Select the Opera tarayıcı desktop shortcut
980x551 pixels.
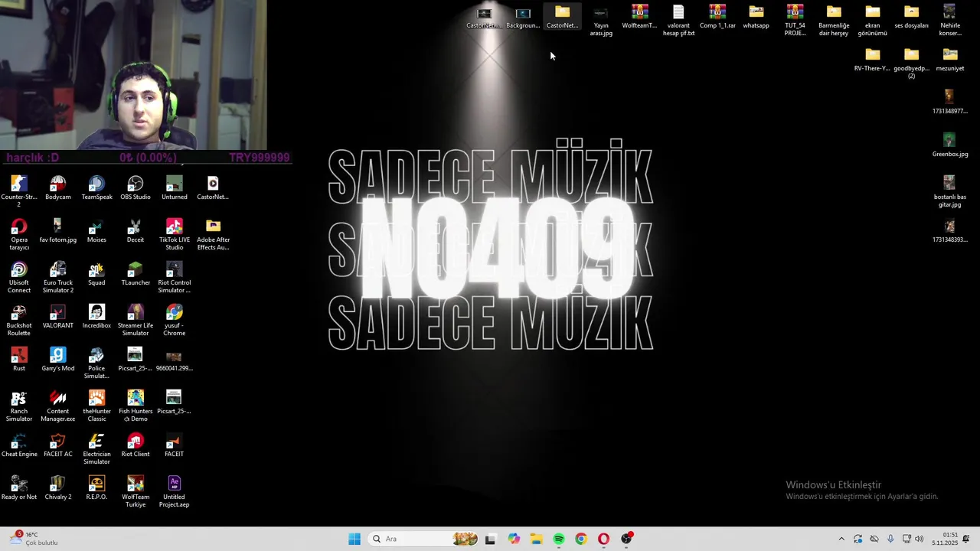[x=19, y=234]
